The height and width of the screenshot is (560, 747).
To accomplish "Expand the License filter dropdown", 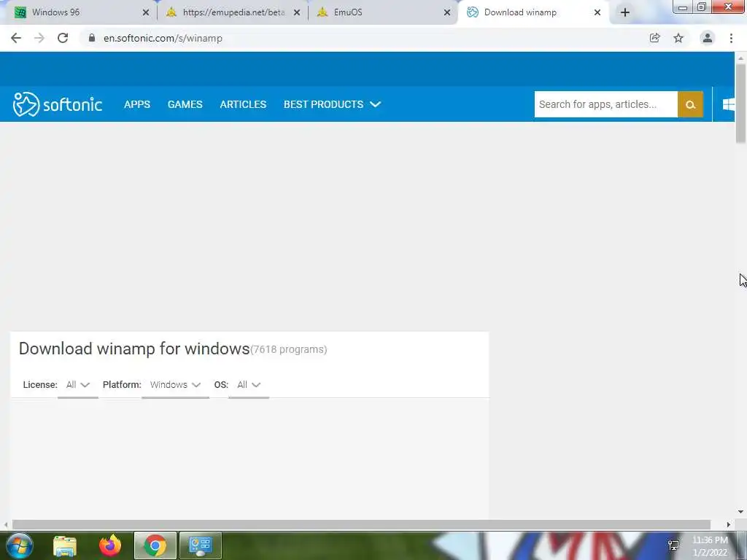I will 77,385.
